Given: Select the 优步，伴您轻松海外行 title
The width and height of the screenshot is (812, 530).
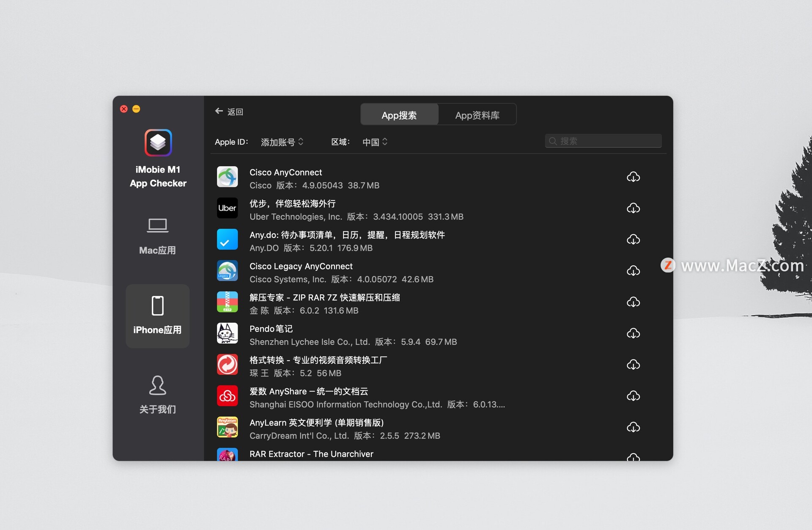Looking at the screenshot, I should coord(292,203).
